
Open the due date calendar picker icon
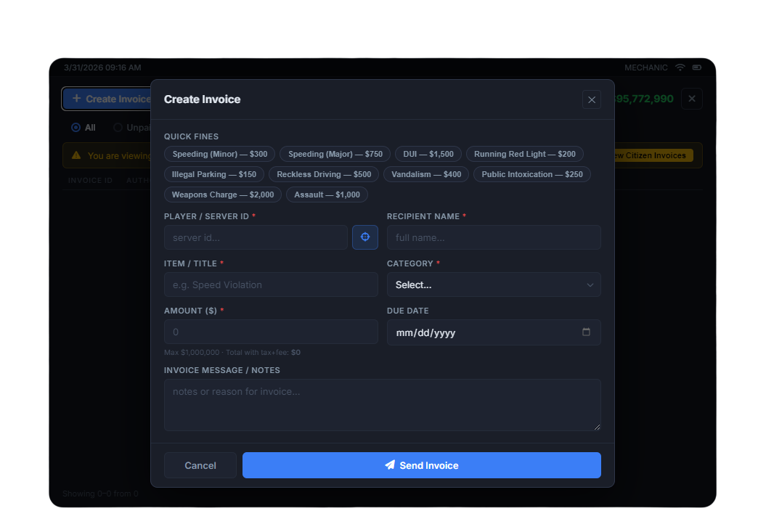586,332
